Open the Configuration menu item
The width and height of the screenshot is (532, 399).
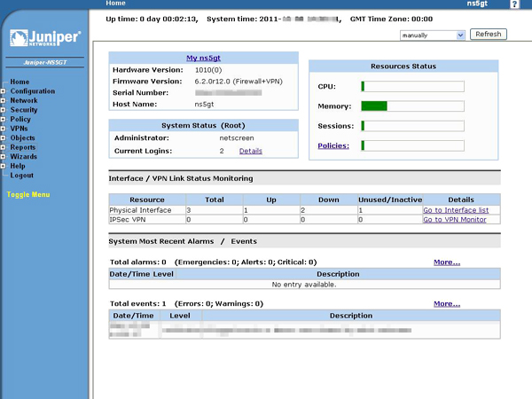pyautogui.click(x=33, y=91)
